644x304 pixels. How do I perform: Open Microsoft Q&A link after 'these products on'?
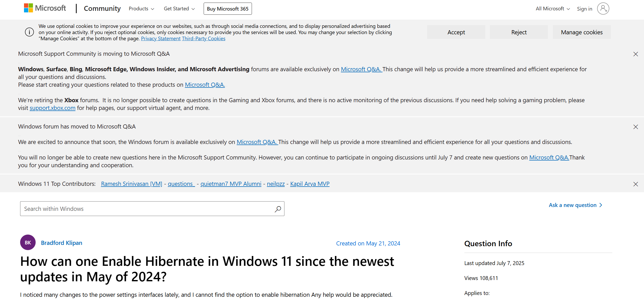tap(205, 85)
